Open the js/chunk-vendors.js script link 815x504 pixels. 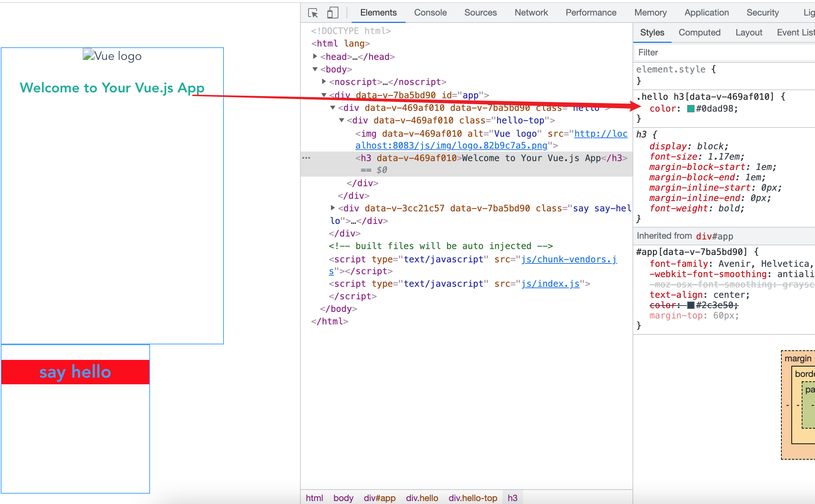(x=569, y=259)
